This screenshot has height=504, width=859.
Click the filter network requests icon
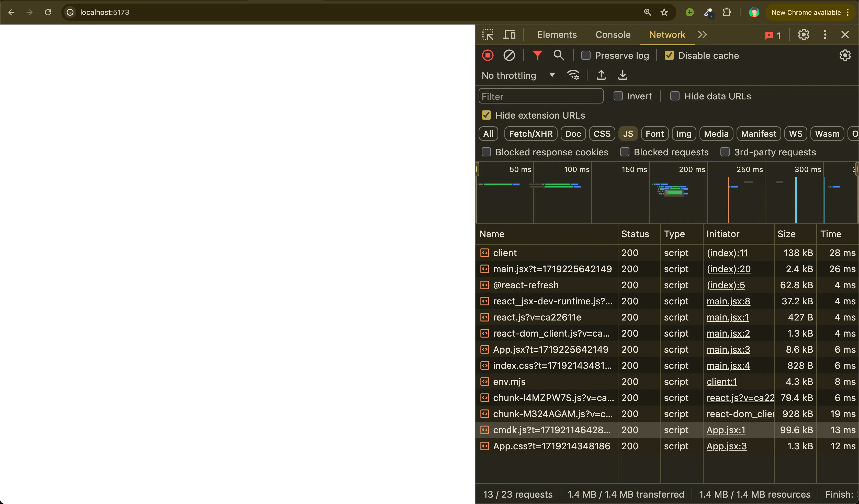pyautogui.click(x=537, y=55)
